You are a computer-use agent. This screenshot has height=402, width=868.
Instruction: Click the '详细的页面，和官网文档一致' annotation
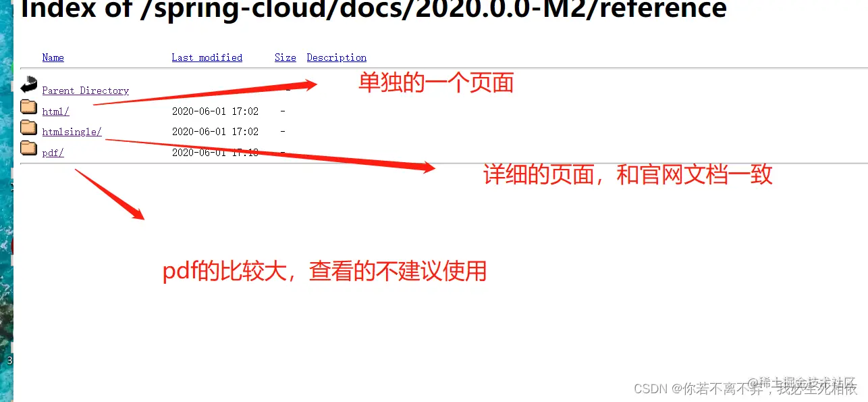(628, 175)
